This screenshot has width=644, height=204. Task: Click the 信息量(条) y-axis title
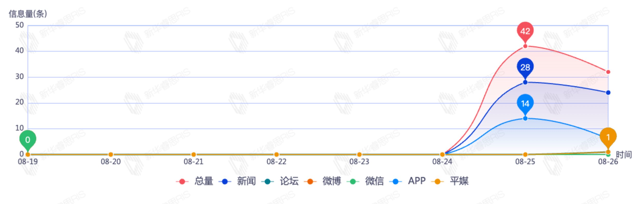tap(28, 14)
